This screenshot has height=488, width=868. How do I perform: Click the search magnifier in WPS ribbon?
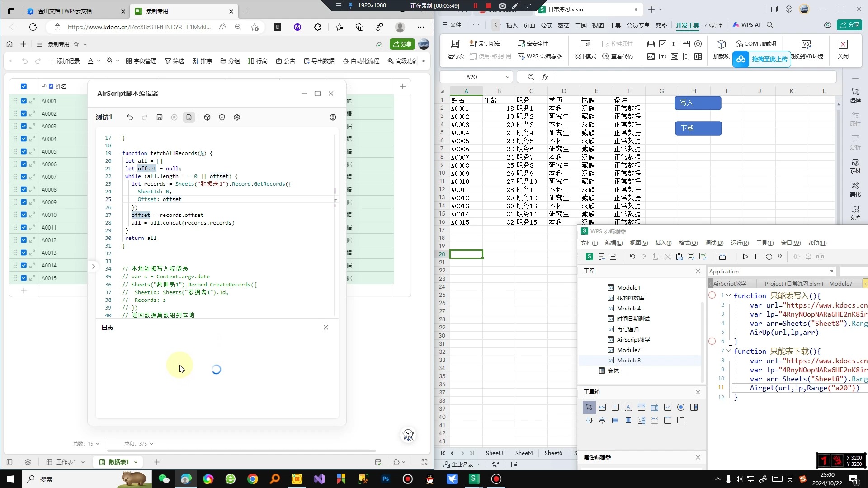[x=770, y=25]
